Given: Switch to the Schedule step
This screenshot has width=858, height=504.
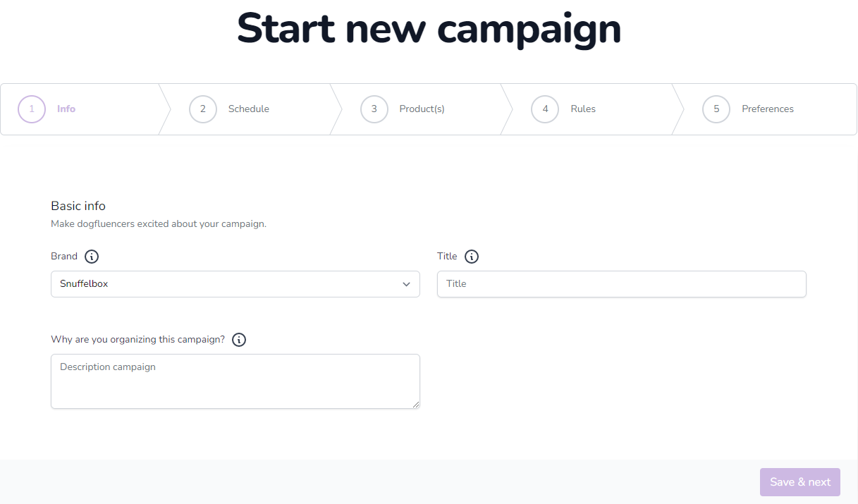Looking at the screenshot, I should tap(248, 109).
